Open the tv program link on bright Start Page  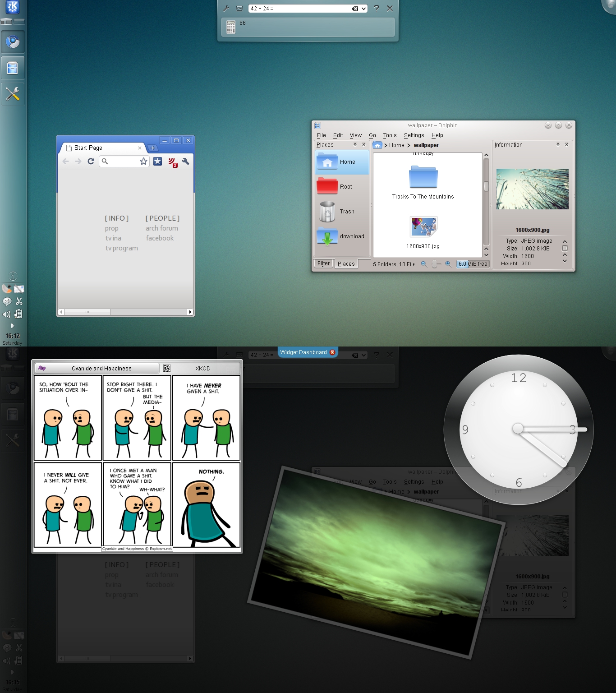click(x=122, y=248)
